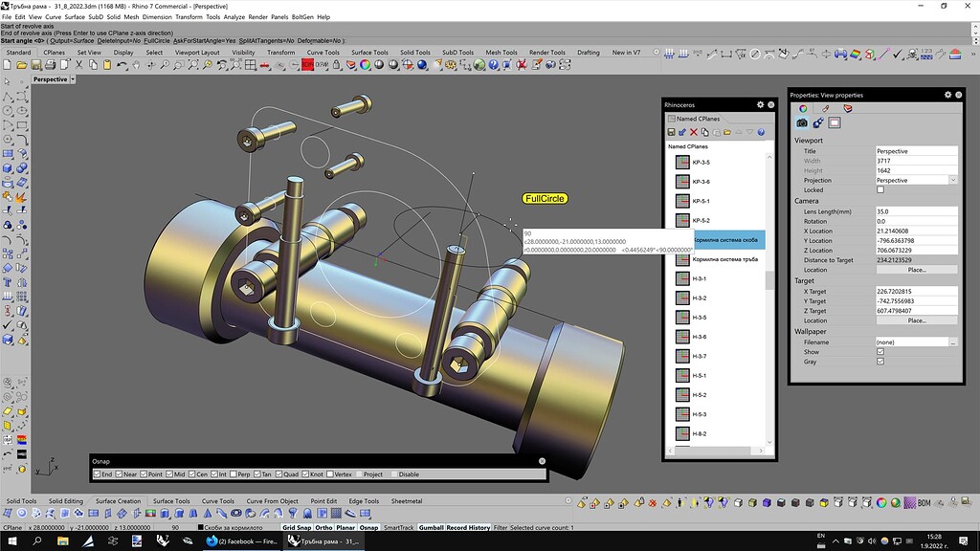Select the KP-3-6 named CPlane
Image resolution: width=980 pixels, height=551 pixels.
point(701,182)
